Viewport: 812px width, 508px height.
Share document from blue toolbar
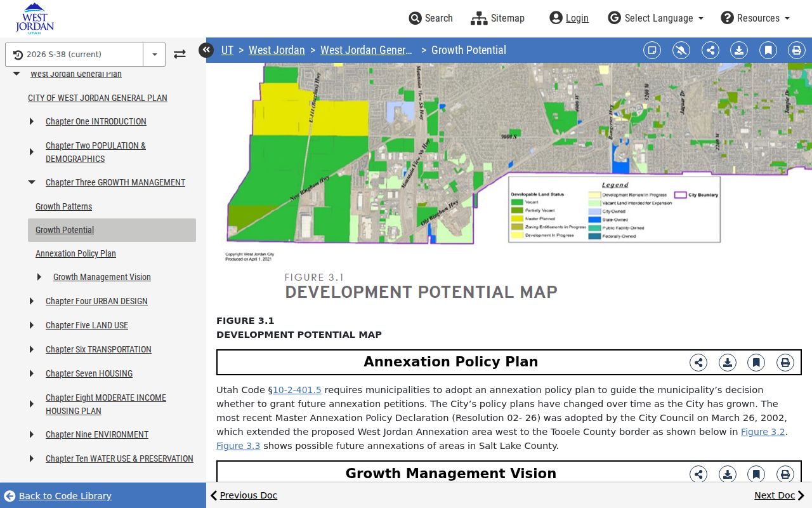click(710, 50)
